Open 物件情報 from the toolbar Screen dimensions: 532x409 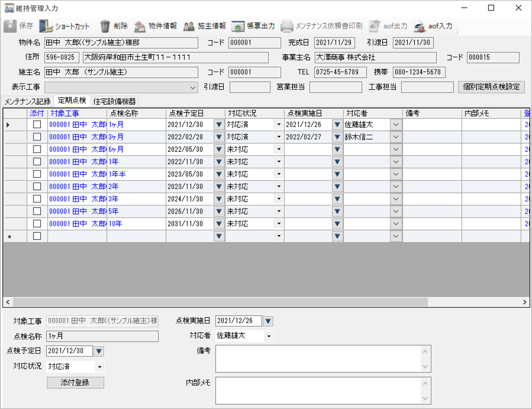coord(156,26)
